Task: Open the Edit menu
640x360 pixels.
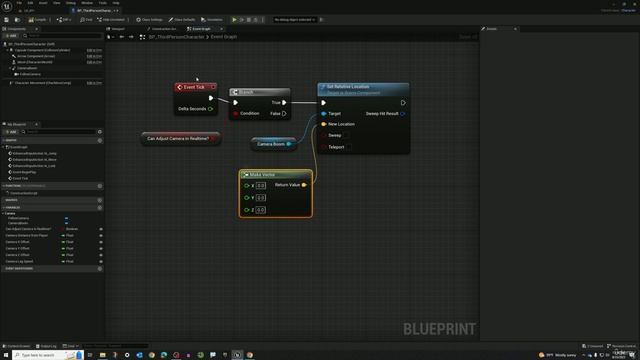Action: (x=30, y=3)
